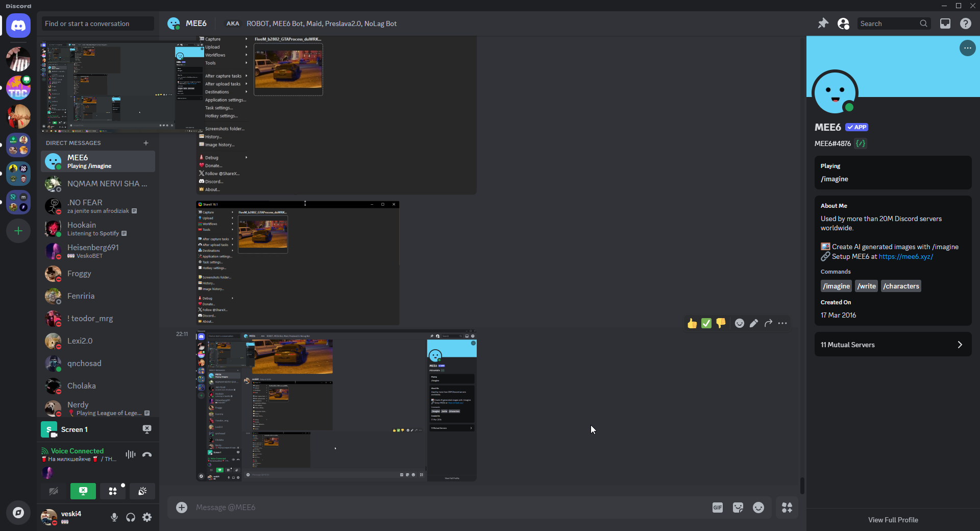Screen dimensions: 980x531
Task: Open the Add Reaction picker on the message
Action: (x=740, y=323)
